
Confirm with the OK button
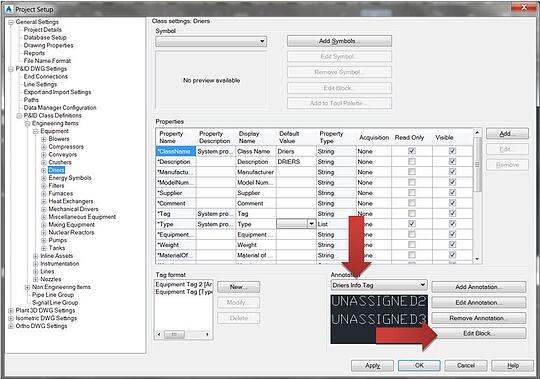coord(419,366)
